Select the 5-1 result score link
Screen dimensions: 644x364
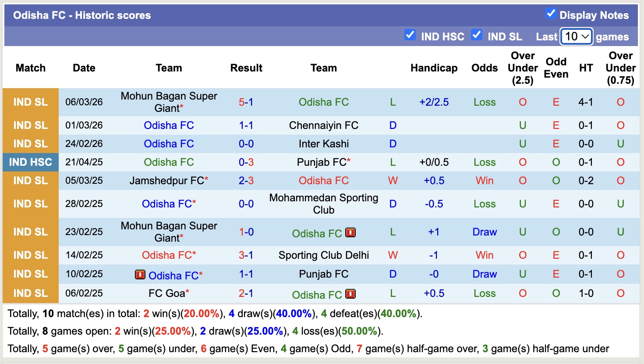tap(246, 102)
